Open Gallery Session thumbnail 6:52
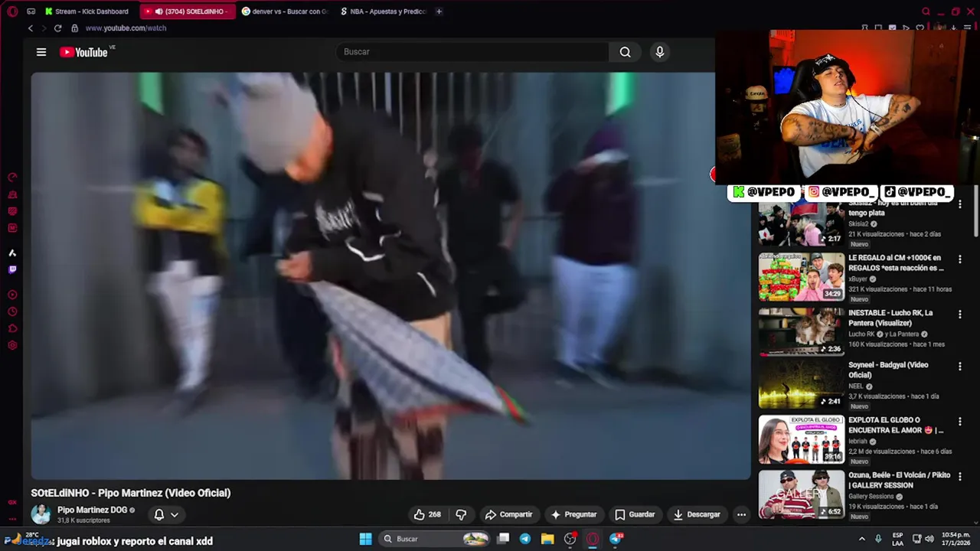Viewport: 980px width, 551px height. [x=802, y=494]
